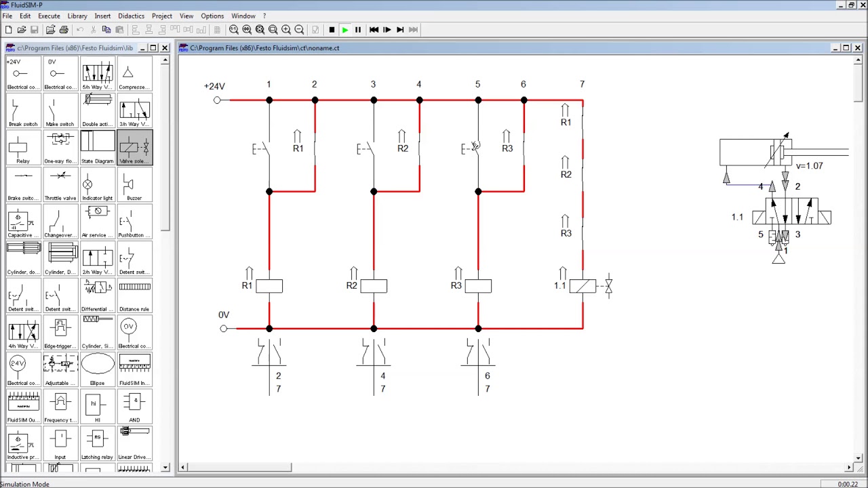The image size is (868, 488).
Task: Select the Distance rule component
Action: [x=134, y=296]
